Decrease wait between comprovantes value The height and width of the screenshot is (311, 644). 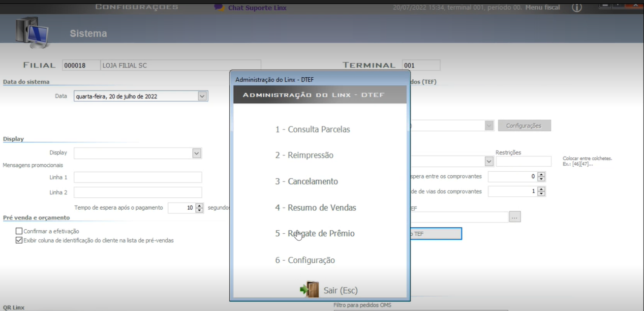click(541, 179)
